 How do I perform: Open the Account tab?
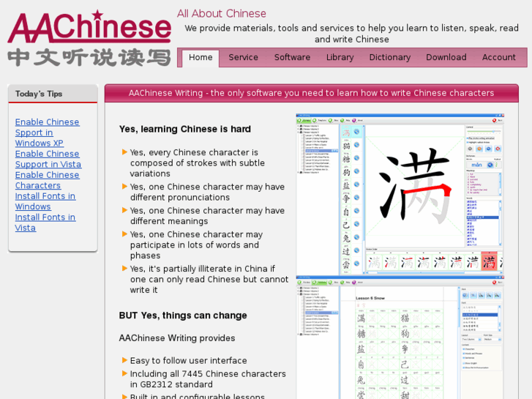point(499,57)
